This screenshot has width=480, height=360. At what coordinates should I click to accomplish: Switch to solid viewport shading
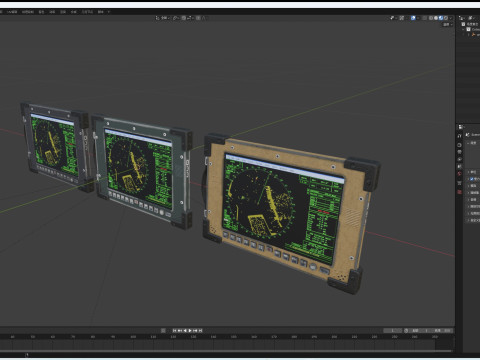[x=436, y=18]
